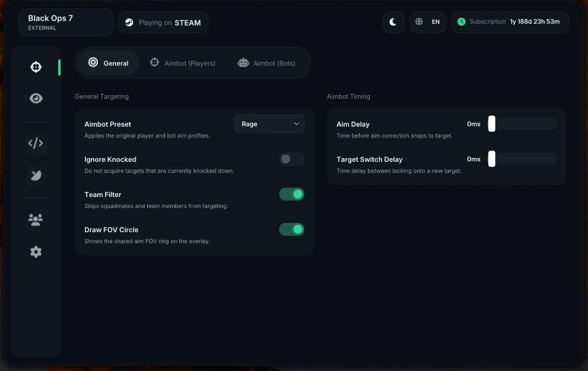Switch to the Aimbot (Players) tab
The height and width of the screenshot is (371, 588).
(x=182, y=63)
